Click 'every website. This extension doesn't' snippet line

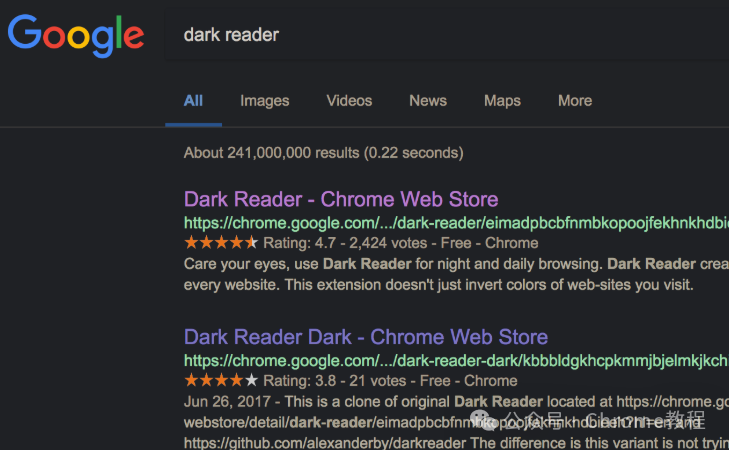pyautogui.click(x=438, y=285)
